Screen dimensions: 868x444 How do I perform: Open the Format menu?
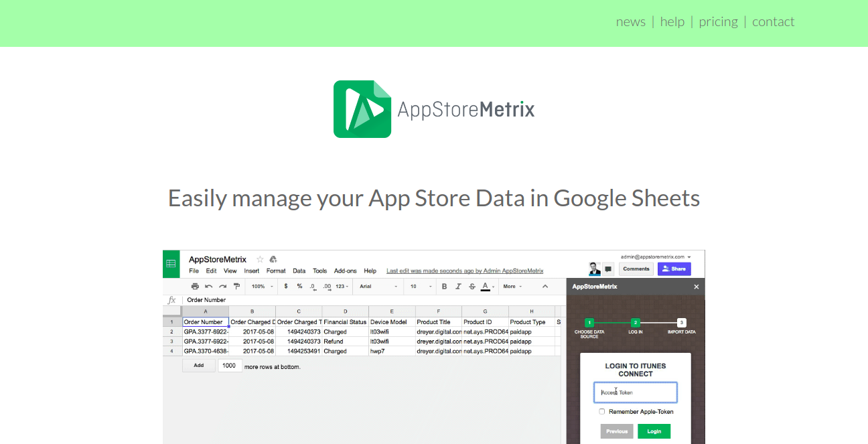coord(276,271)
